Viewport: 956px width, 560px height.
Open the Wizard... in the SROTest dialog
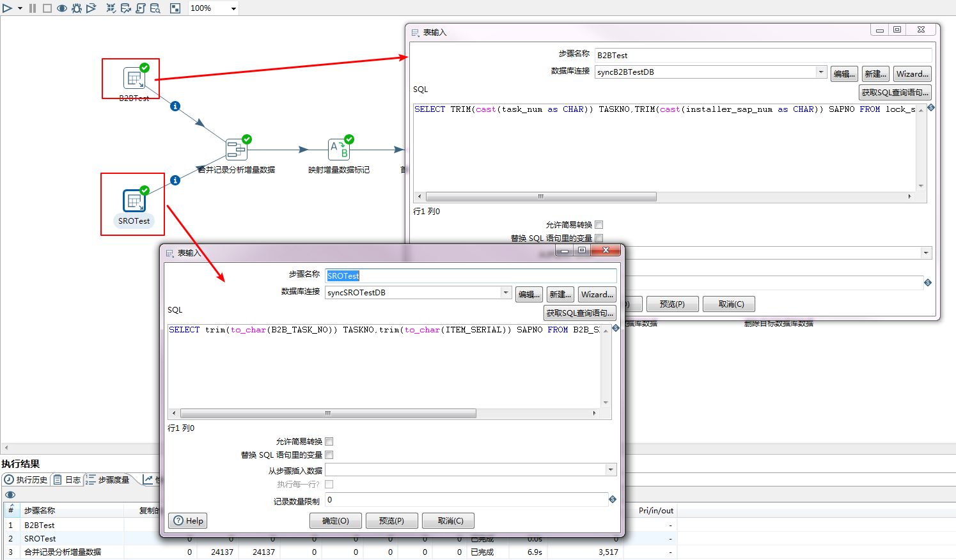pos(597,294)
